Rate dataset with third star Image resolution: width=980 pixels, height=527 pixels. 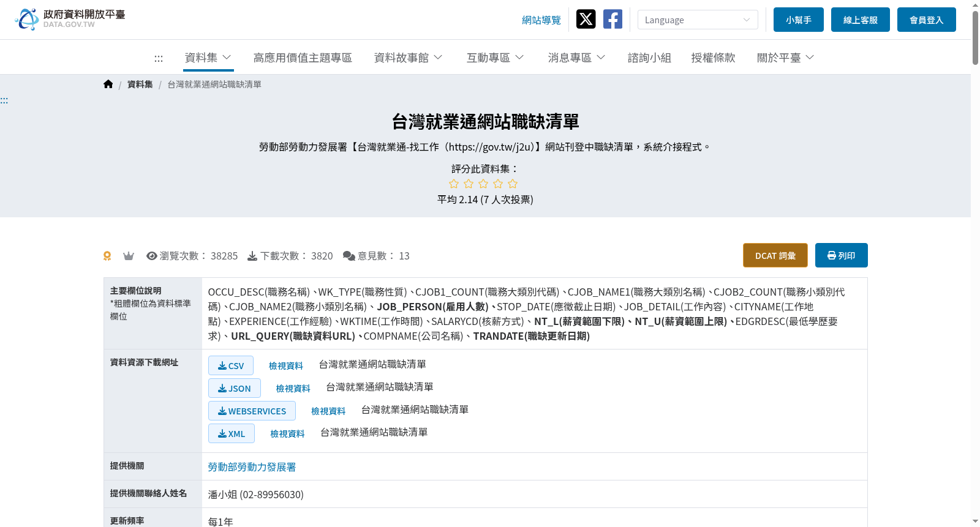point(483,184)
